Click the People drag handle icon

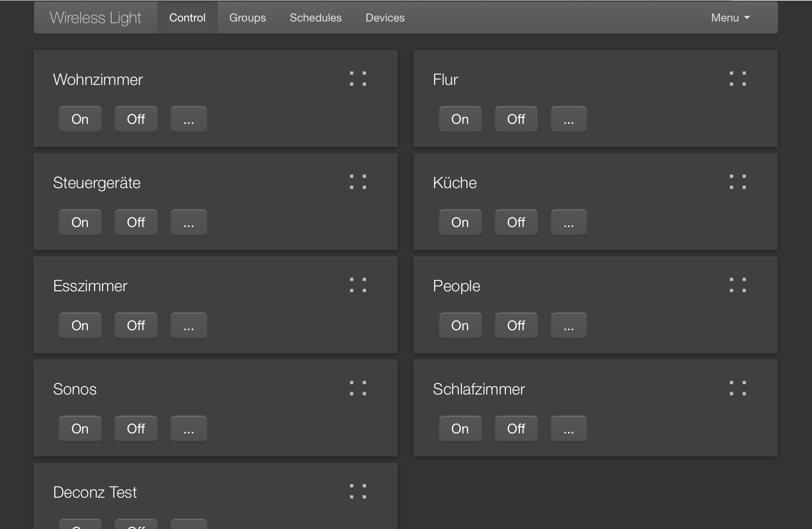pos(737,285)
